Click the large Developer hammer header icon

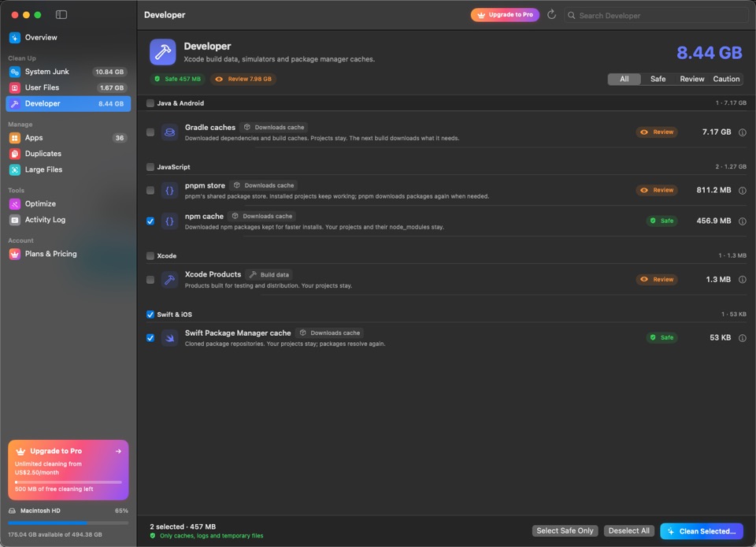162,51
